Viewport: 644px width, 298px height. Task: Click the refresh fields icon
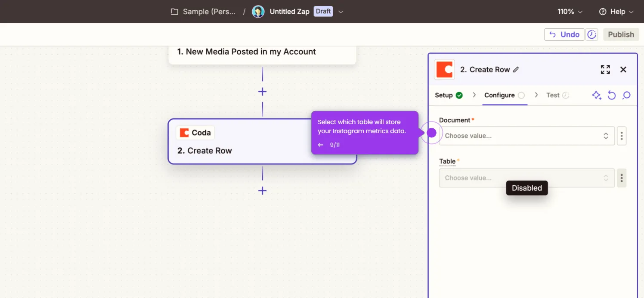click(612, 95)
